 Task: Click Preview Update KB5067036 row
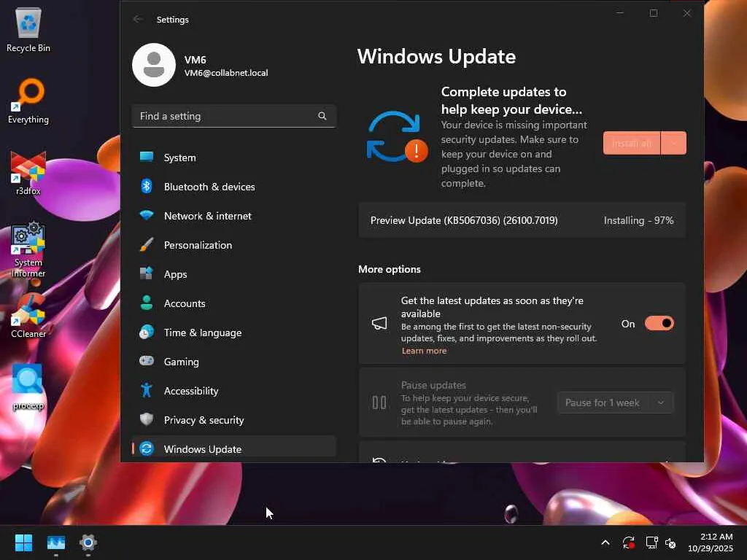click(522, 220)
